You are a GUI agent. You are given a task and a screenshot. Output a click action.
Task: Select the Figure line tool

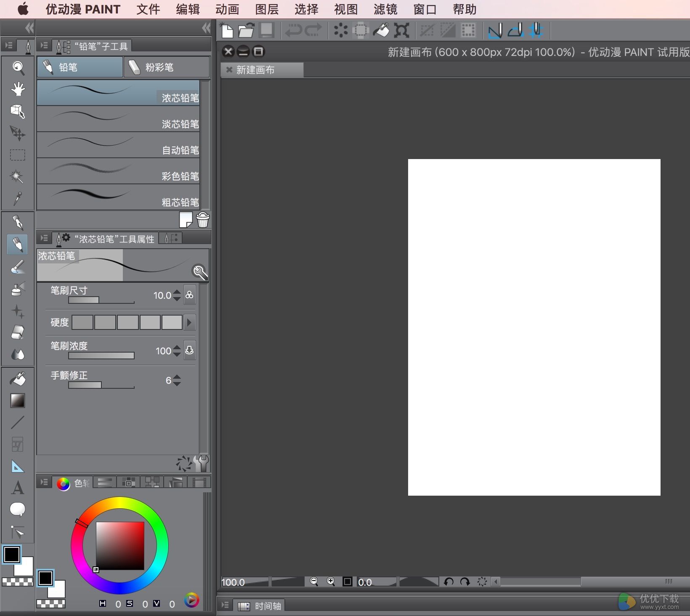click(18, 422)
